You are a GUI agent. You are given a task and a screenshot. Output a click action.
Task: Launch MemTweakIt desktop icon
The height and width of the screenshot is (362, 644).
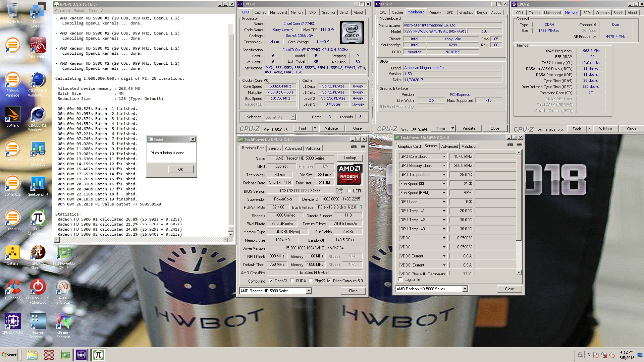[38, 48]
